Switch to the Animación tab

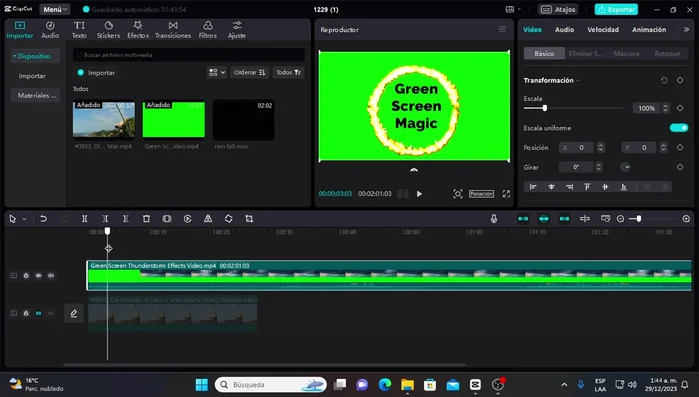click(x=649, y=29)
